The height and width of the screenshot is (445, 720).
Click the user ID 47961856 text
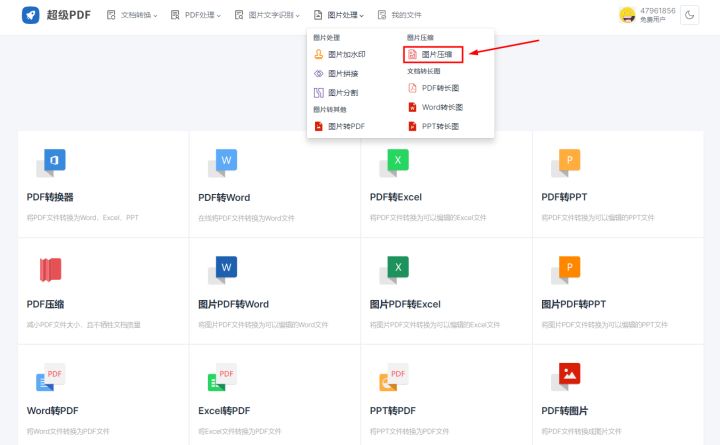(x=658, y=11)
